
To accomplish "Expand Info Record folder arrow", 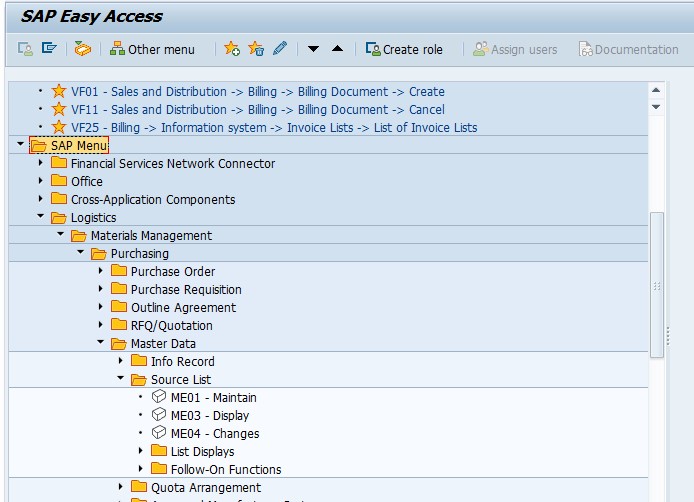I will 120,360.
